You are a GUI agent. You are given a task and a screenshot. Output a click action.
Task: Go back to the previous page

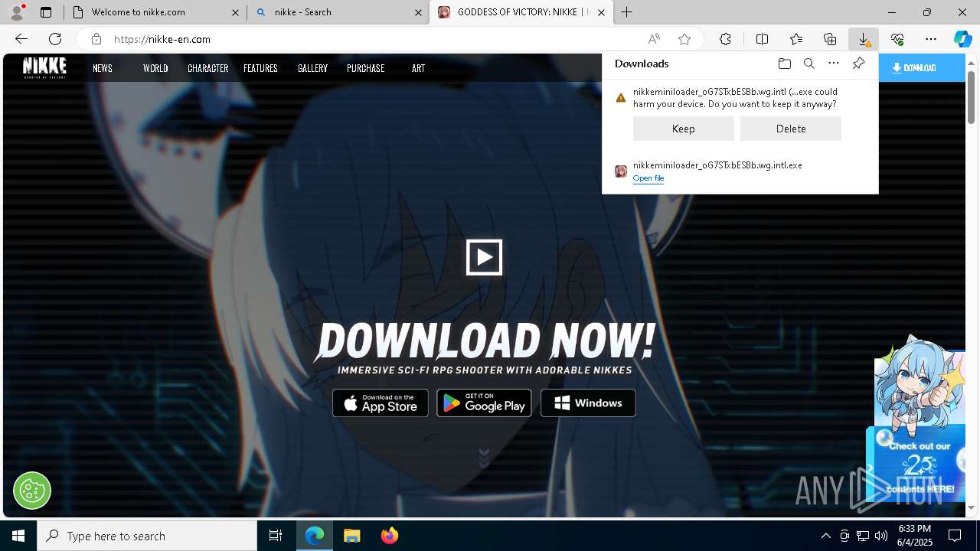pos(21,39)
